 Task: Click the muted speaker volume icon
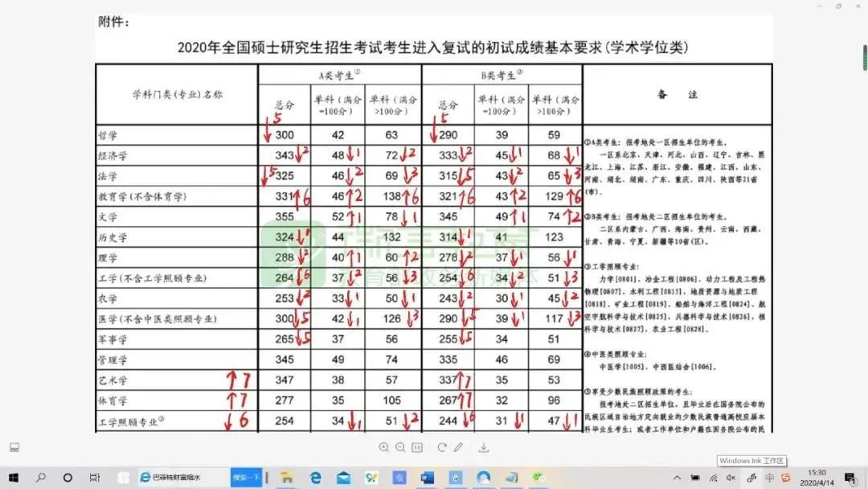731,478
